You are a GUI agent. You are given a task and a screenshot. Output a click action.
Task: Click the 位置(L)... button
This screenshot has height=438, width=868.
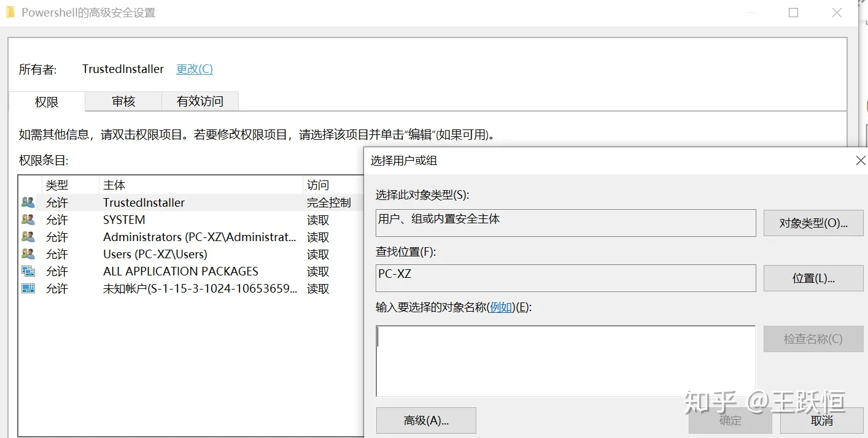coord(813,278)
